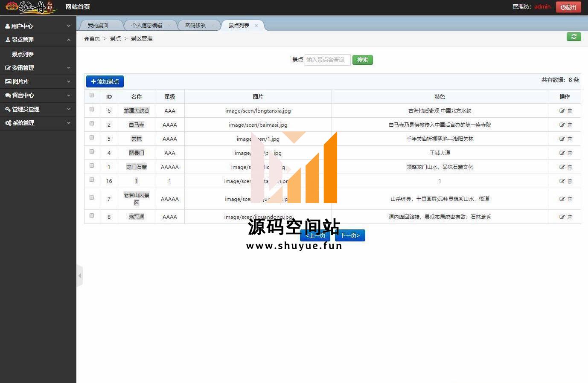Toggle the select-all checkbox in table header

(x=92, y=95)
